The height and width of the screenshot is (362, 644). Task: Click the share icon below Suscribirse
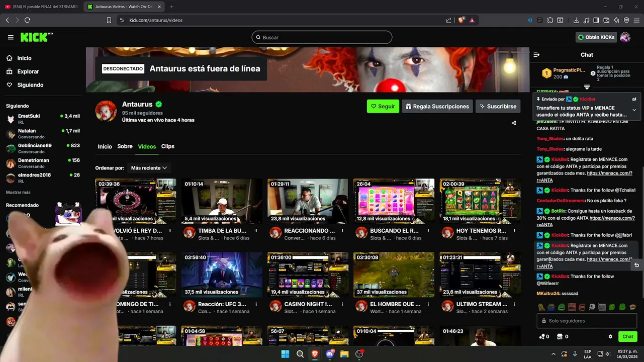(514, 123)
